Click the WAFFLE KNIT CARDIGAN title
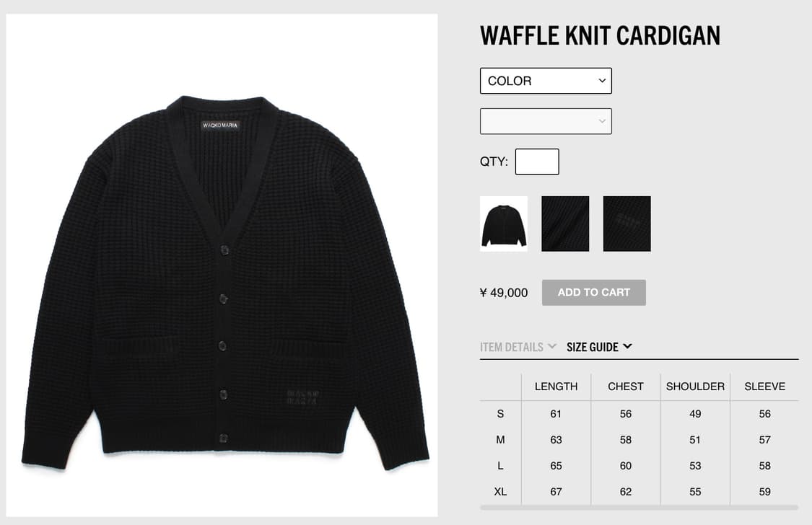 [601, 35]
